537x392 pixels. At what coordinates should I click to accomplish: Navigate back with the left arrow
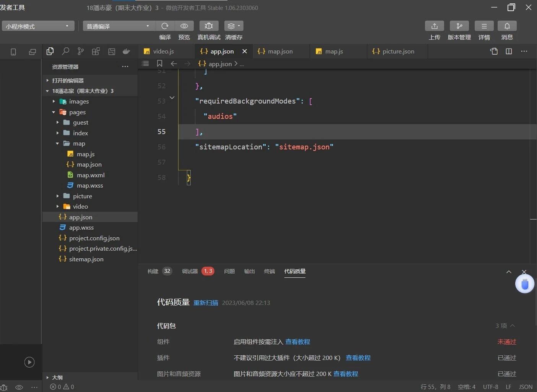tap(174, 63)
